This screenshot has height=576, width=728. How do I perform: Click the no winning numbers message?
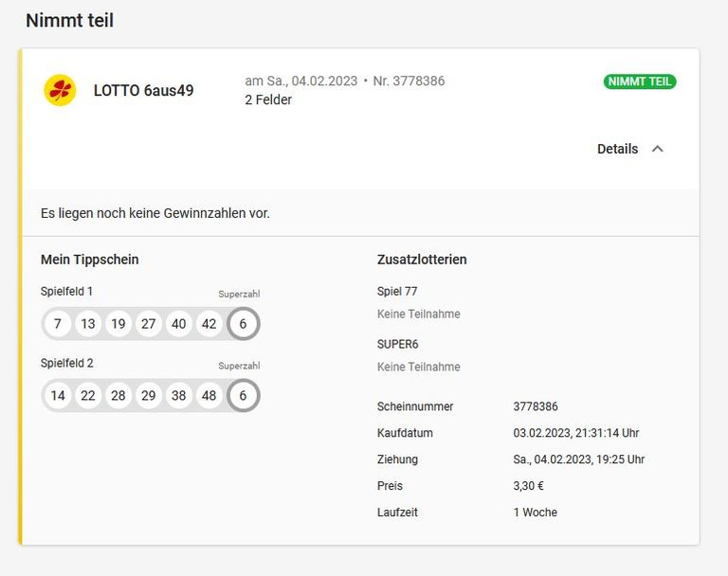(x=155, y=213)
